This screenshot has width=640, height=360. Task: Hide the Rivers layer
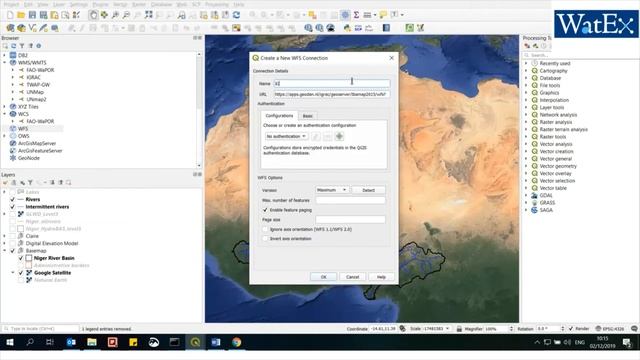point(13,200)
